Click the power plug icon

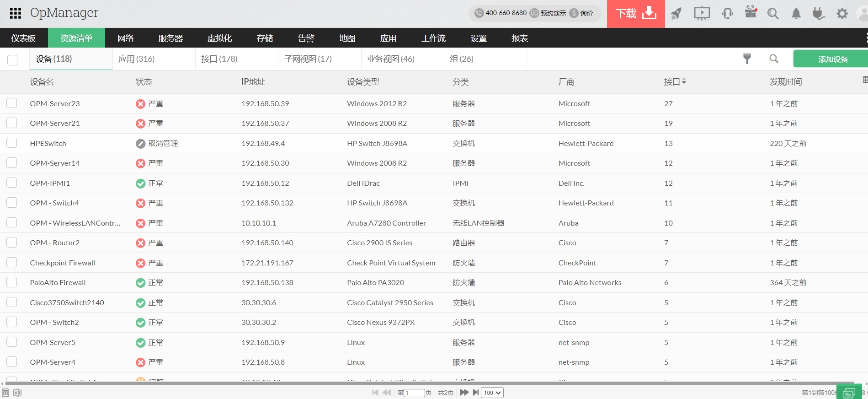click(x=818, y=14)
